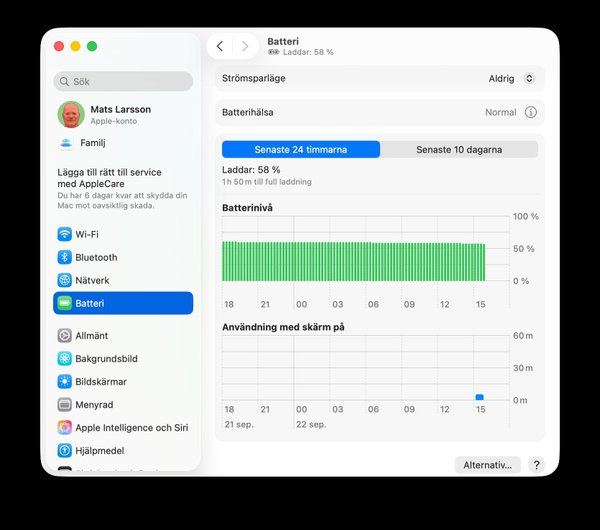Open Hjälpmedel accessibility icon
The height and width of the screenshot is (530, 600).
64,450
